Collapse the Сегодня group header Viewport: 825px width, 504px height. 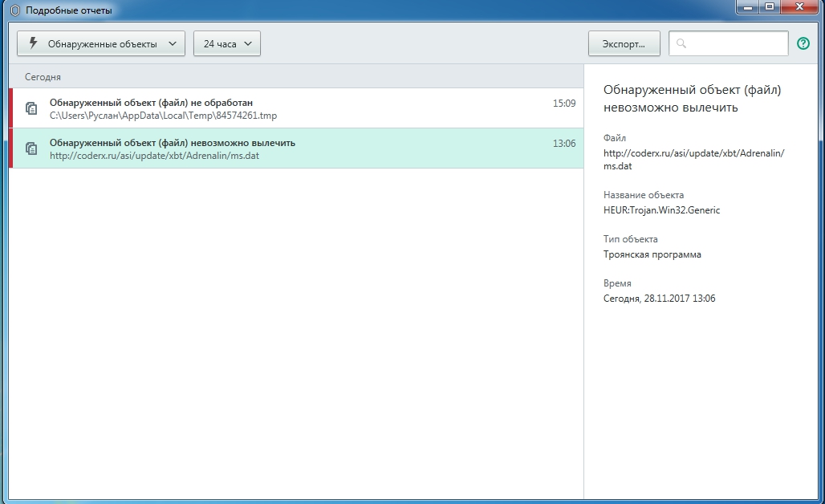[x=43, y=77]
